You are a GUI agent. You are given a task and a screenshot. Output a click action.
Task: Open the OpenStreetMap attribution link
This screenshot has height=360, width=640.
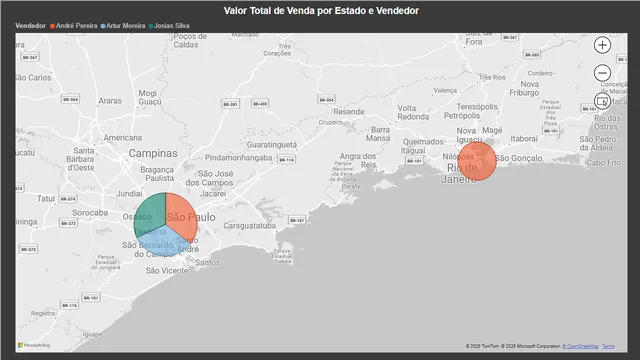click(580, 346)
